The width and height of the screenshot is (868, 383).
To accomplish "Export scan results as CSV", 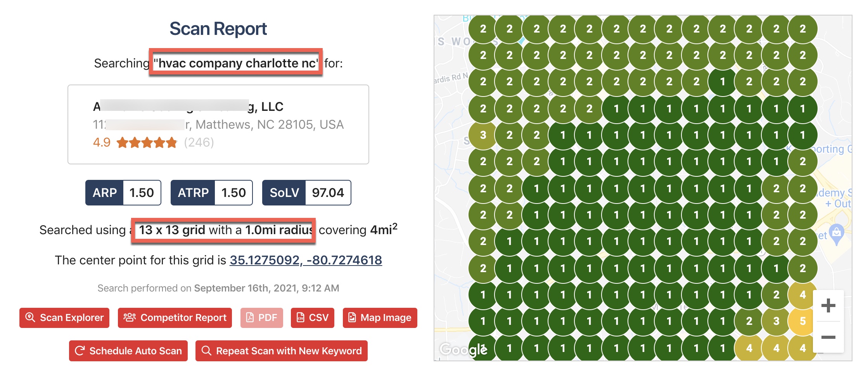I will [x=312, y=318].
